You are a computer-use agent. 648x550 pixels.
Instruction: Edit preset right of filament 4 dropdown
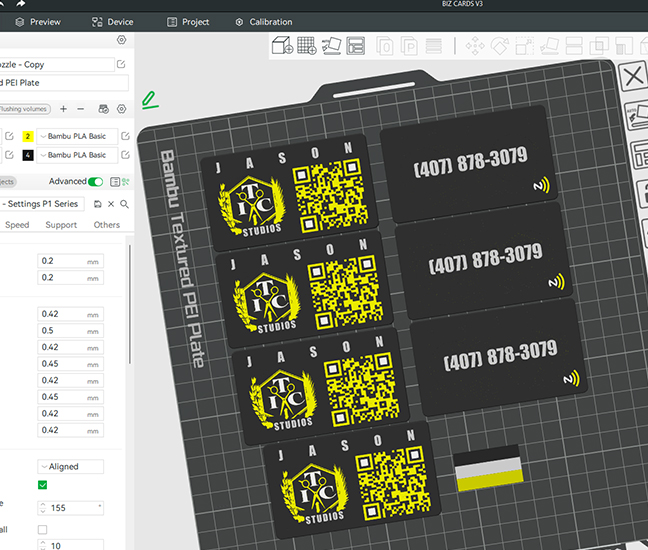125,155
